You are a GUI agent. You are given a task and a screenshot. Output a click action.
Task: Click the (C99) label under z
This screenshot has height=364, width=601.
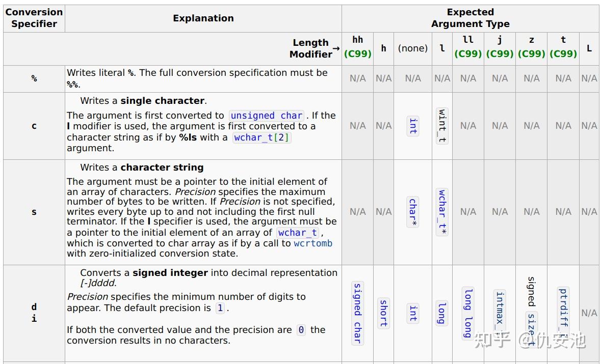(532, 54)
